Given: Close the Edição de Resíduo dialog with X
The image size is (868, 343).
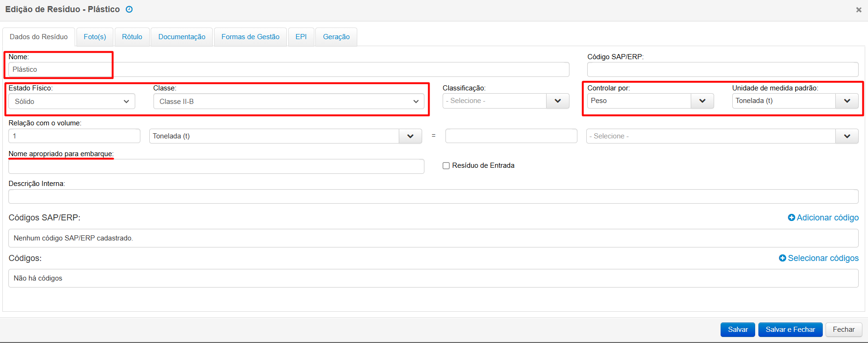Looking at the screenshot, I should (858, 10).
